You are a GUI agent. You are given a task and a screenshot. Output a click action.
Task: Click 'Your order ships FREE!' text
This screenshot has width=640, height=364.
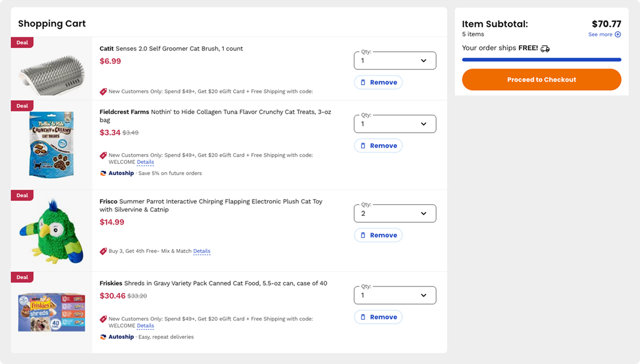(500, 48)
